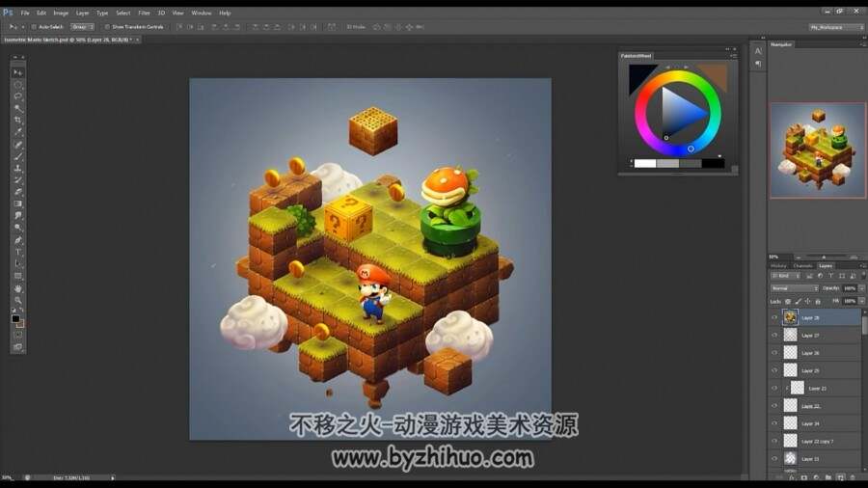Select the Healing Brush tool

click(17, 145)
